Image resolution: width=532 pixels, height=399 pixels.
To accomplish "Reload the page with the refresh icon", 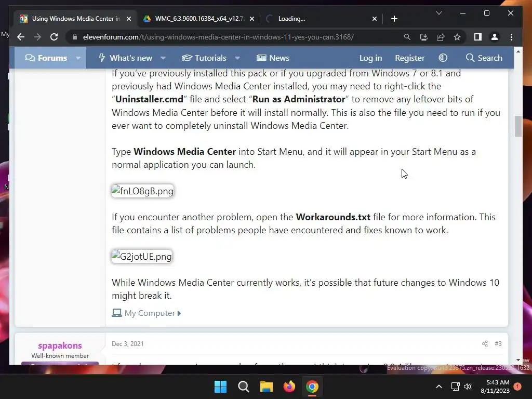I will click(54, 37).
